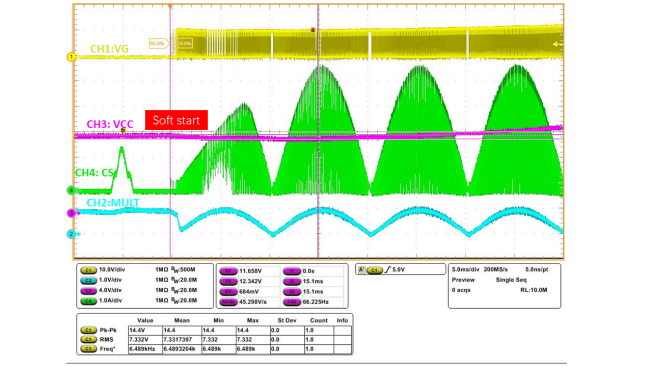652x367 pixels.
Task: Click the V1 cursor readout badge
Action: (x=228, y=271)
